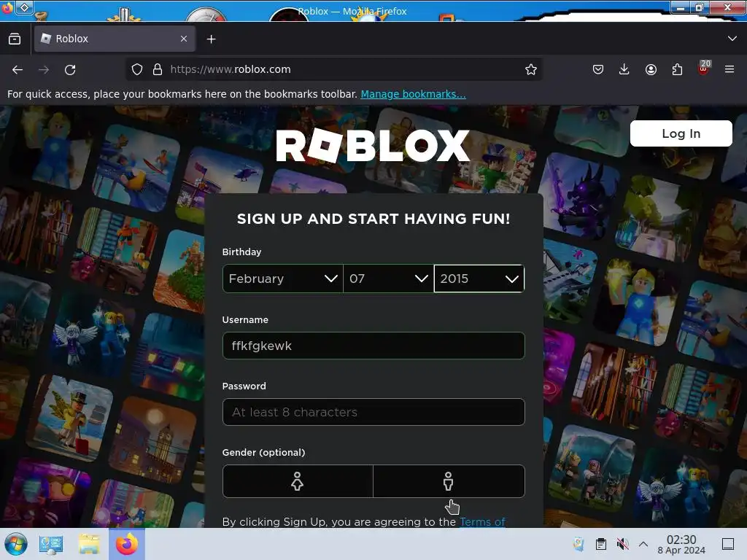Toggle the muted volume tray icon
The image size is (747, 560).
click(623, 544)
